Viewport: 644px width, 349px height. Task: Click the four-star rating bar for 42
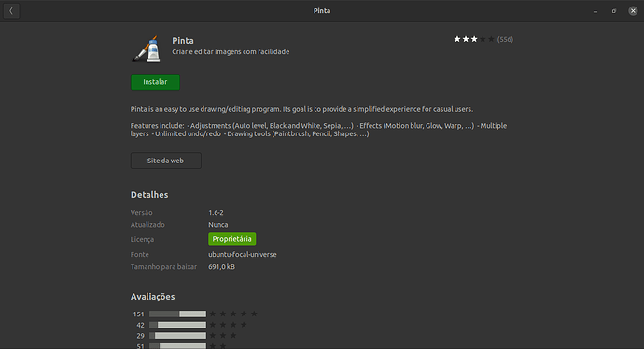click(178, 325)
